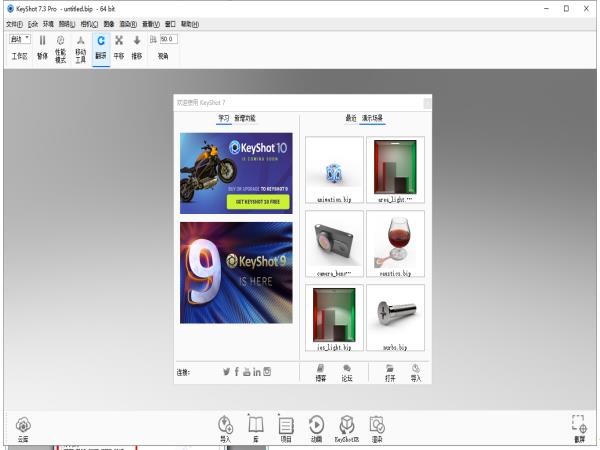Close the KeyShot 7 welcome dialog
600x450 pixels.
427,103
